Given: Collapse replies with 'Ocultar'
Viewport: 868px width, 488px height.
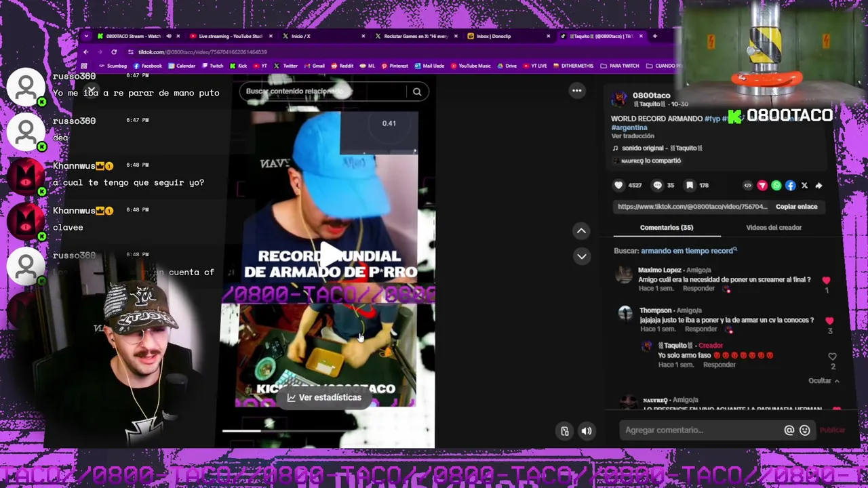Looking at the screenshot, I should point(823,381).
